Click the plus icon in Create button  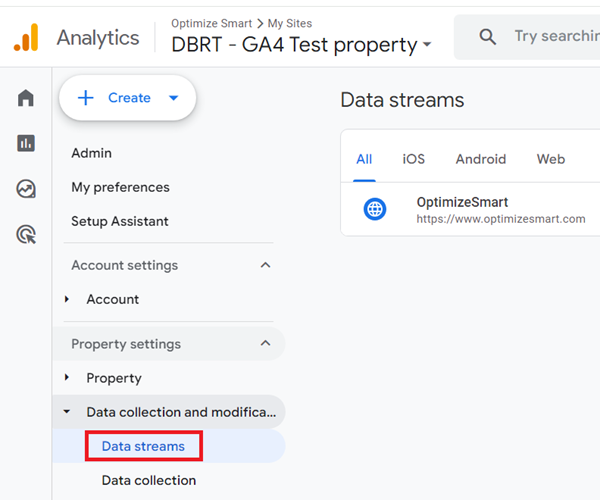click(86, 98)
